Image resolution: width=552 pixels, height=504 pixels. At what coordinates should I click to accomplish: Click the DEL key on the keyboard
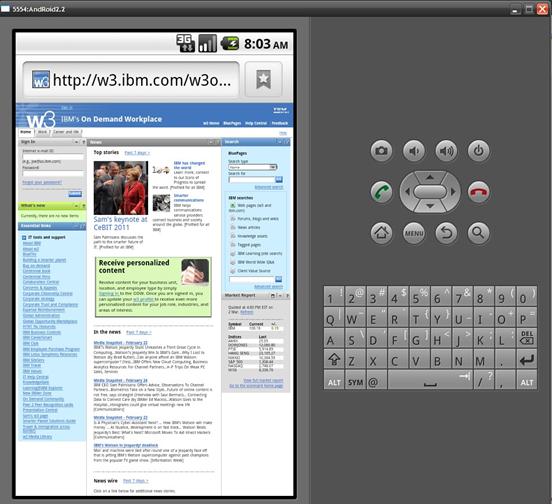click(x=527, y=338)
